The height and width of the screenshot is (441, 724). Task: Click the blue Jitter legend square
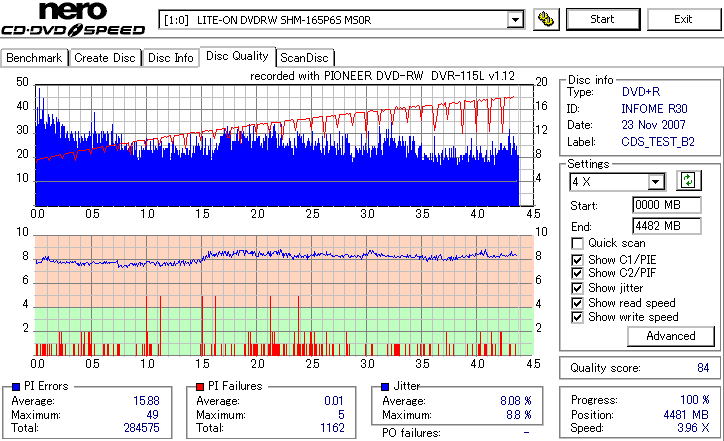(385, 387)
